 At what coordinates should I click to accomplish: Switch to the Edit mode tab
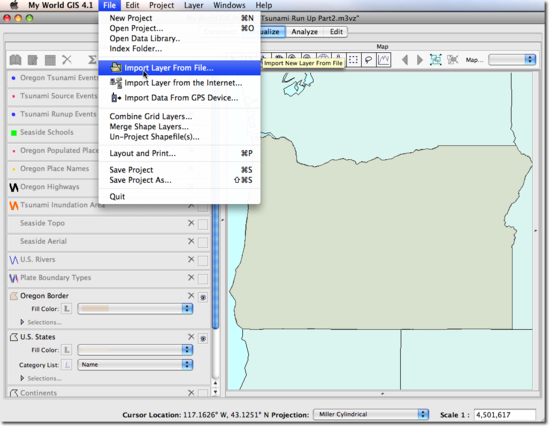coord(336,32)
